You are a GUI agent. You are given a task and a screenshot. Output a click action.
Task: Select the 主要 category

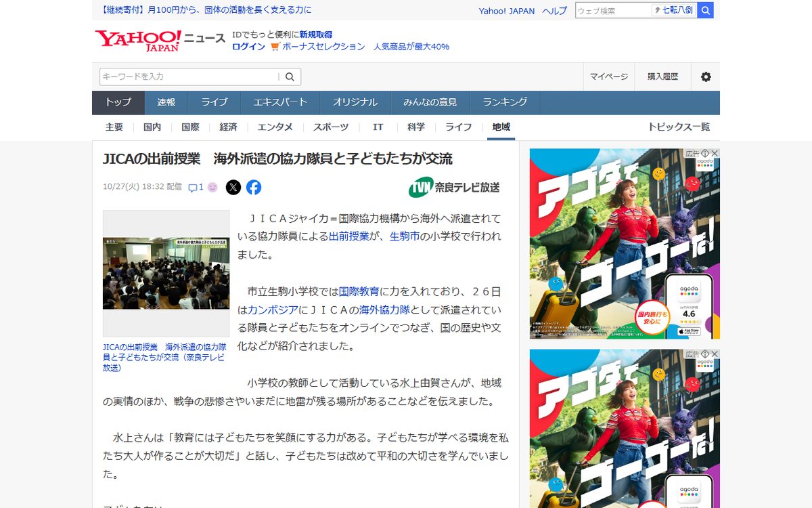[x=114, y=127]
